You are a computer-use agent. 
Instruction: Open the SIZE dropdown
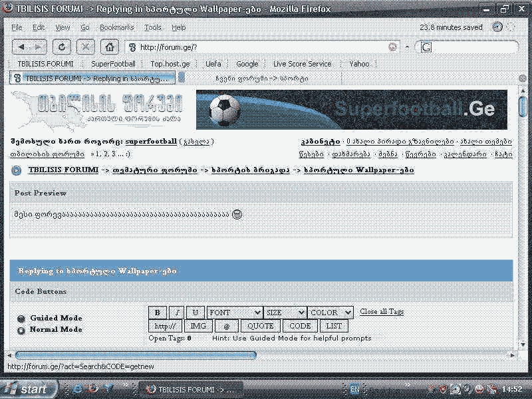(x=285, y=313)
